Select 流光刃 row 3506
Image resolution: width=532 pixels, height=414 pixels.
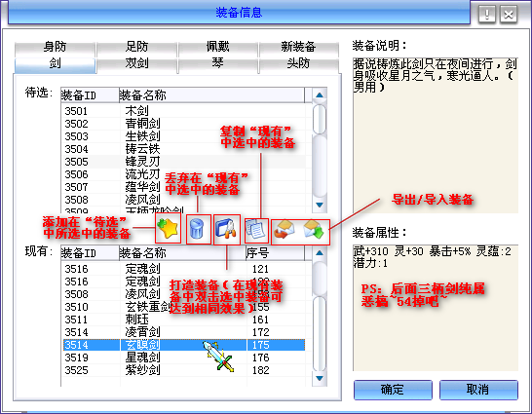[x=183, y=174]
